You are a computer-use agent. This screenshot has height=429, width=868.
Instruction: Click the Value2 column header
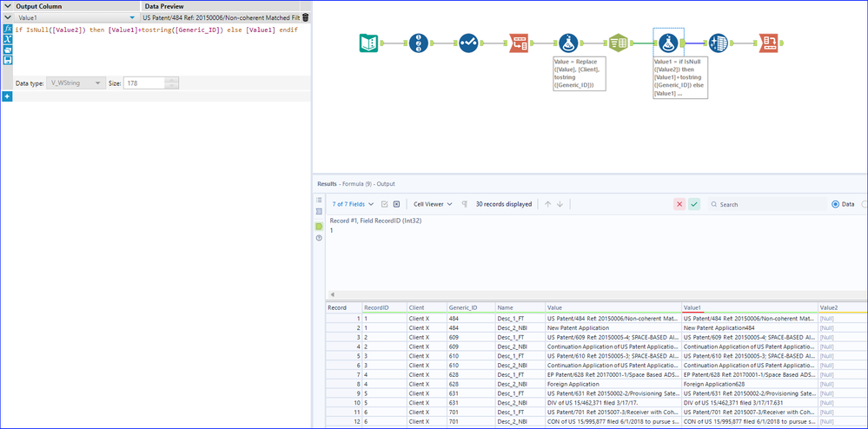842,307
